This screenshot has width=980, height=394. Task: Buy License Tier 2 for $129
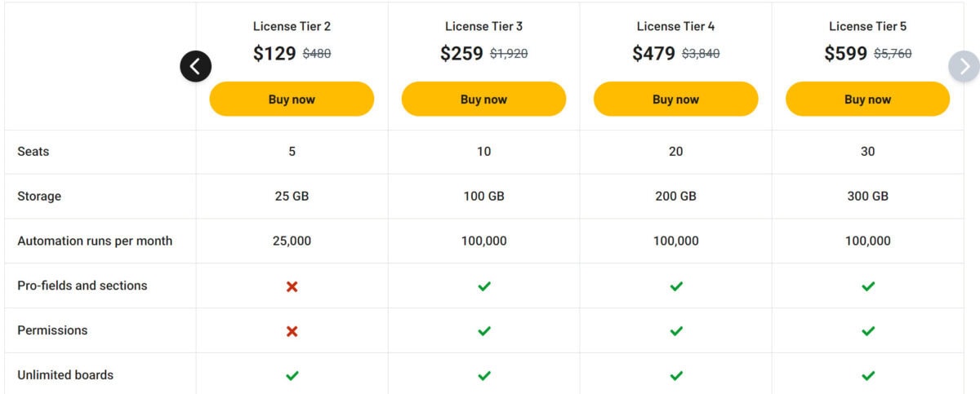(x=292, y=100)
